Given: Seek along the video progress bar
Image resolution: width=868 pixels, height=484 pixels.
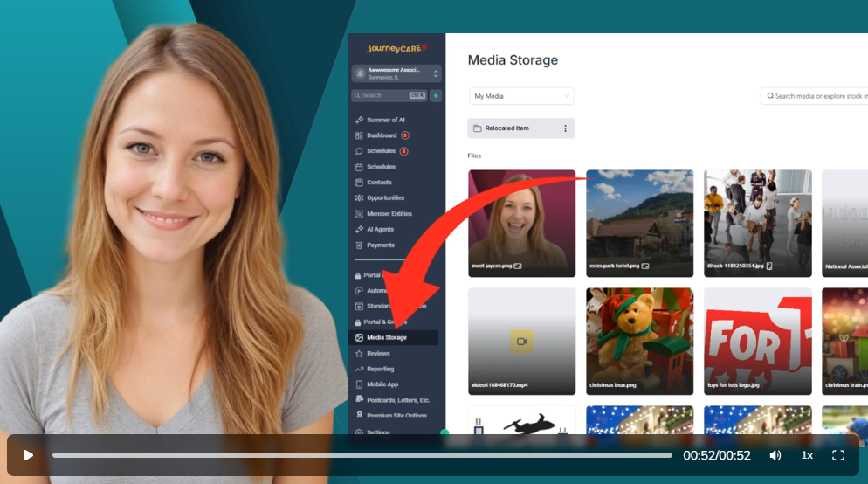Looking at the screenshot, I should point(362,455).
